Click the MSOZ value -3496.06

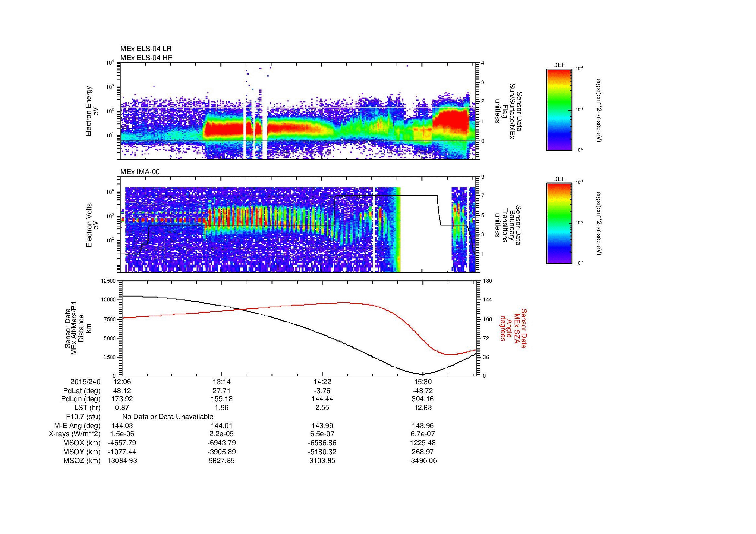tap(422, 461)
